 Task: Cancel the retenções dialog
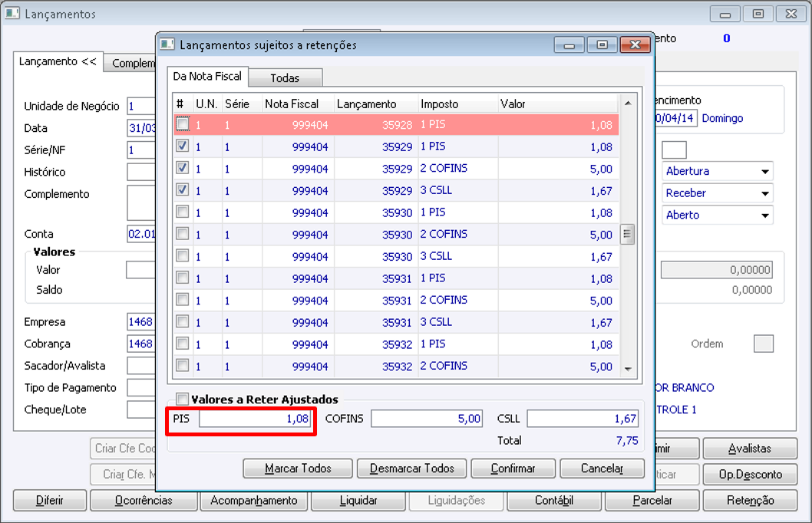tap(602, 469)
